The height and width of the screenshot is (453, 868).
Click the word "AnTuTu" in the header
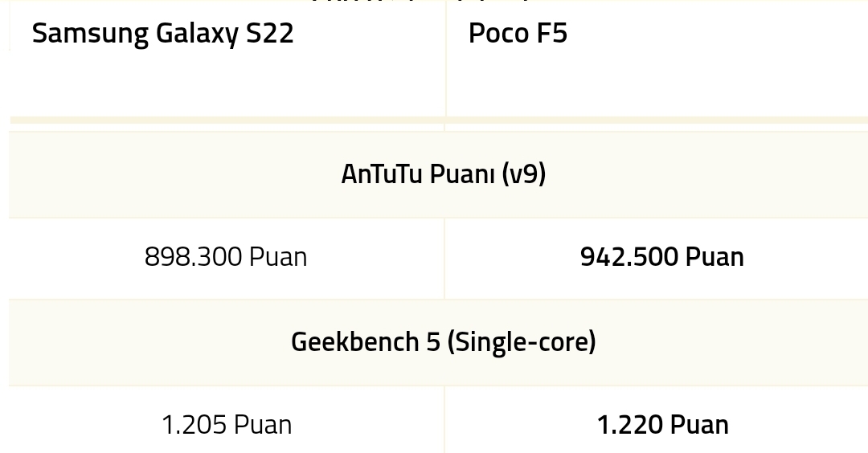[382, 173]
